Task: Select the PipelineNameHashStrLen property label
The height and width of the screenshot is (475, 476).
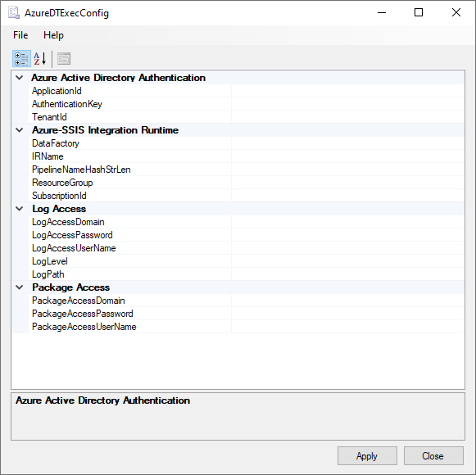Action: [81, 170]
